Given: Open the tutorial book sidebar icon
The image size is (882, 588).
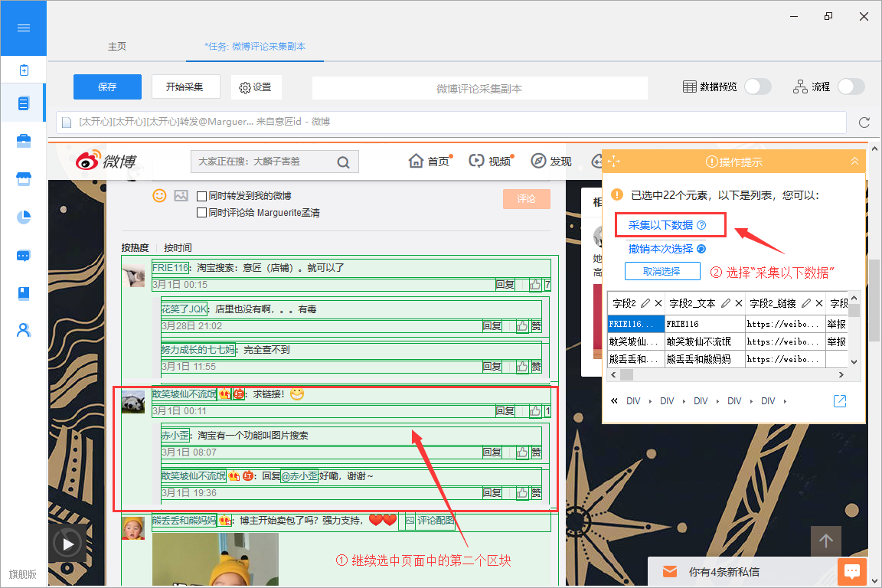Looking at the screenshot, I should point(24,293).
